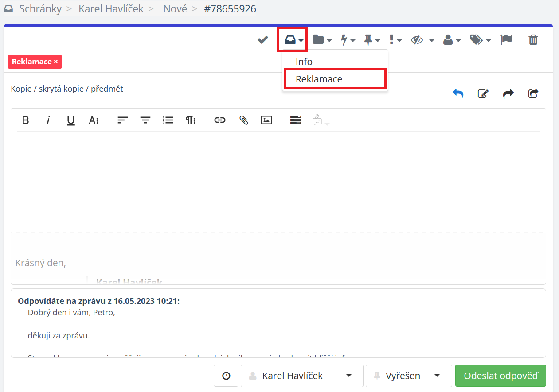This screenshot has width=559, height=392.
Task: Click the share/redirect box-arrow icon
Action: [533, 93]
